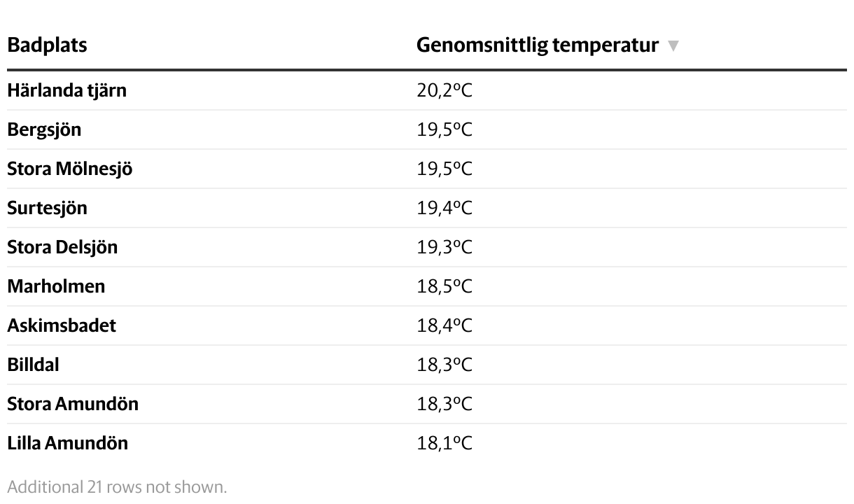The image size is (854, 504).
Task: Click the Lilla Amundön entry
Action: coord(67,443)
